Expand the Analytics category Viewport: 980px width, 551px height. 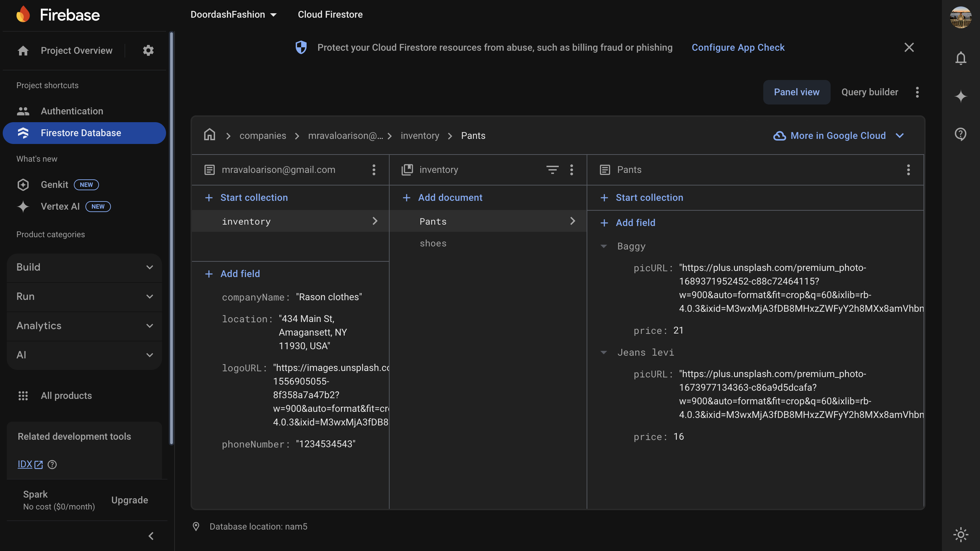(84, 326)
